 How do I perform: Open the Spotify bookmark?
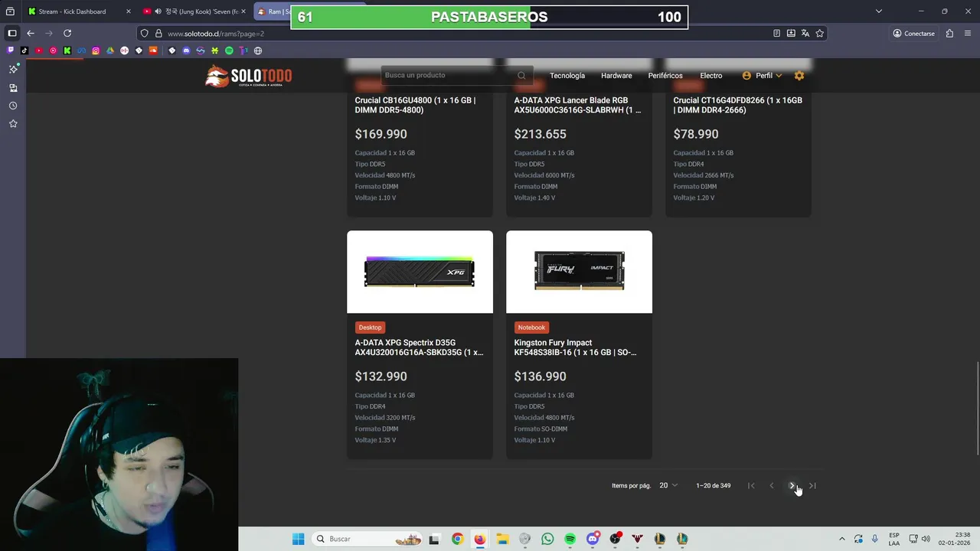[x=229, y=51]
